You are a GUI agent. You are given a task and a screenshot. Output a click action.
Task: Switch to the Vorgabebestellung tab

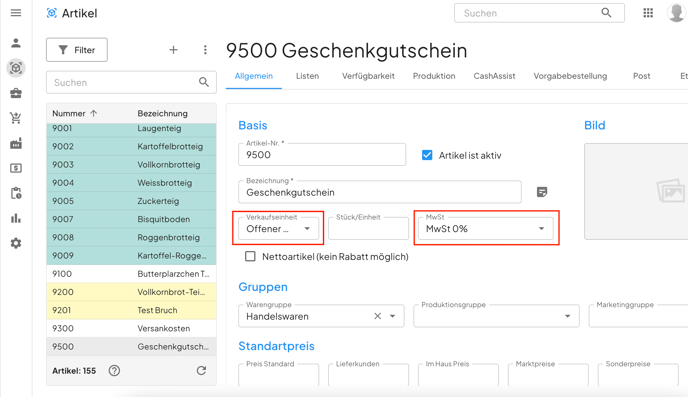pos(570,76)
